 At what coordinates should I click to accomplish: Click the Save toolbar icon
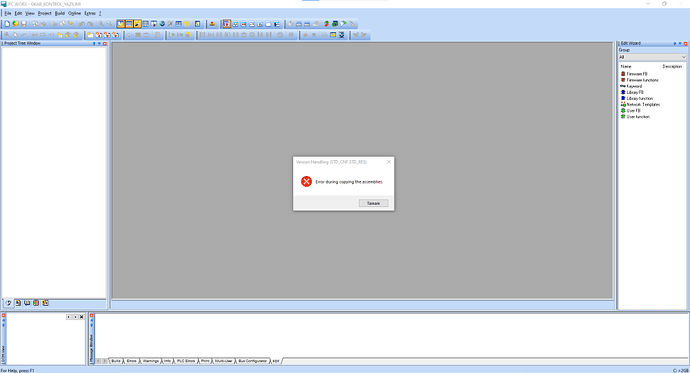coord(24,24)
